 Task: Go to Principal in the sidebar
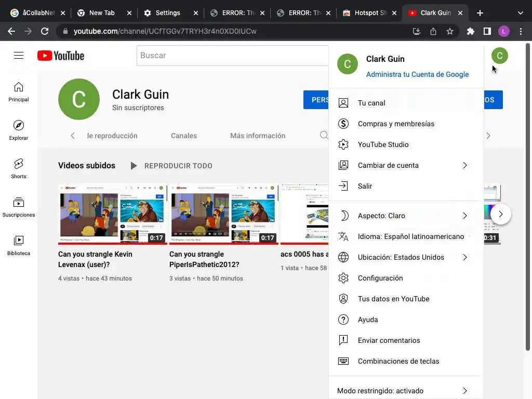19,92
